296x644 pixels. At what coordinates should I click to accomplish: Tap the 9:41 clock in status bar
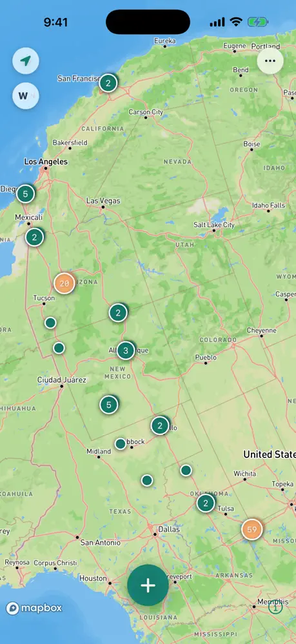pyautogui.click(x=56, y=22)
